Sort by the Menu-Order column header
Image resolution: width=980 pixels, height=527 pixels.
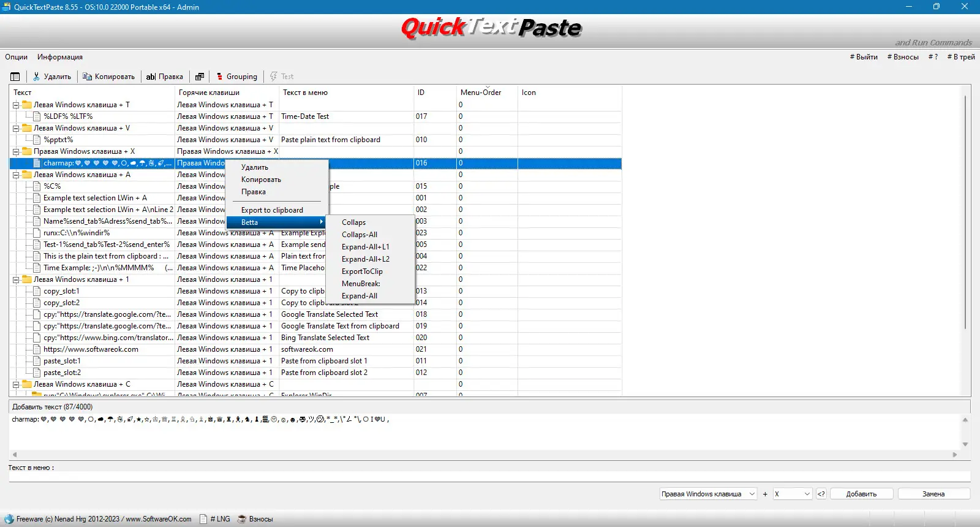coord(481,93)
